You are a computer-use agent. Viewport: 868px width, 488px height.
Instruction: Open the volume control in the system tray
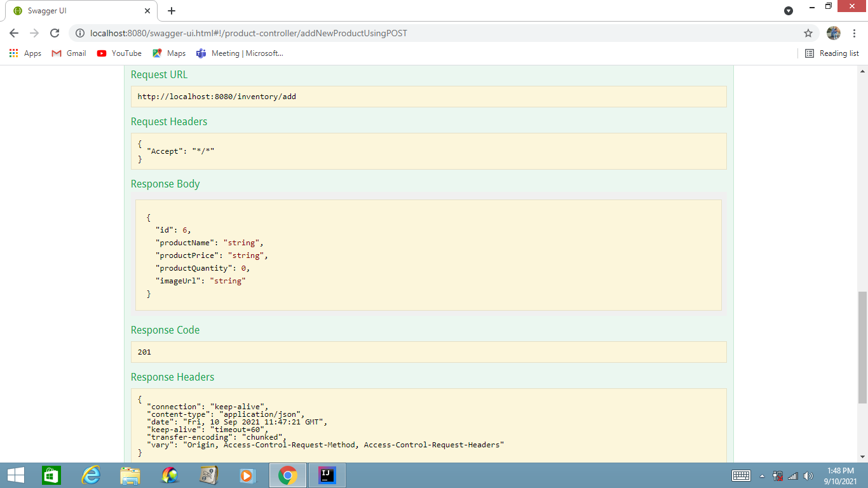click(x=808, y=475)
